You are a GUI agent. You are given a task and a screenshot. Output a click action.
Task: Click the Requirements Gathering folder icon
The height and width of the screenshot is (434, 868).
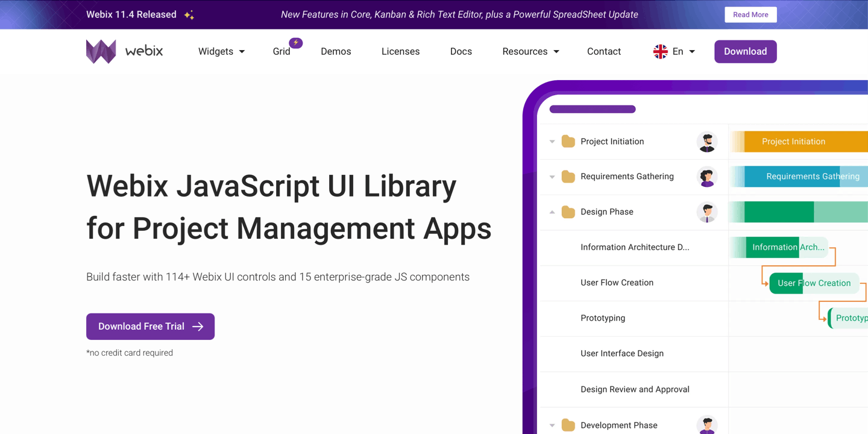(x=568, y=177)
